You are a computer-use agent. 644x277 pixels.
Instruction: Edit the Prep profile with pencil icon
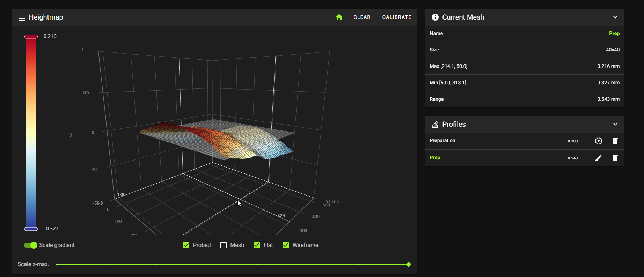(598, 158)
